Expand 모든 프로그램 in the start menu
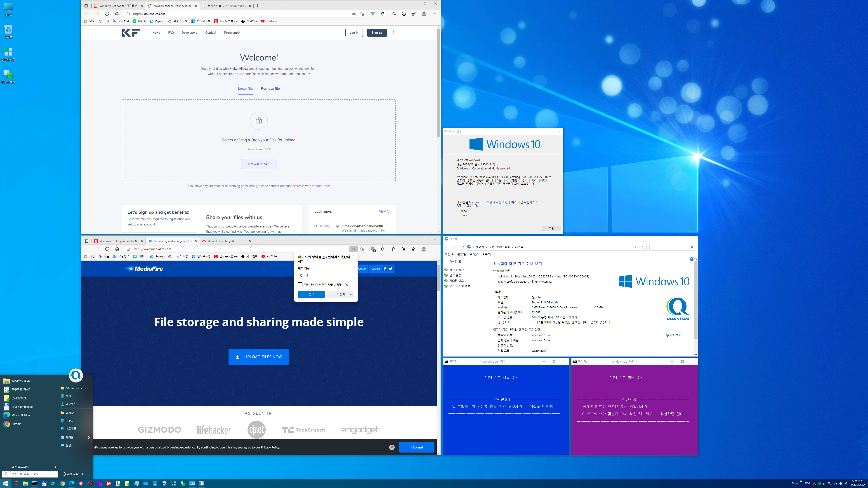This screenshot has width=868, height=488. (30, 467)
